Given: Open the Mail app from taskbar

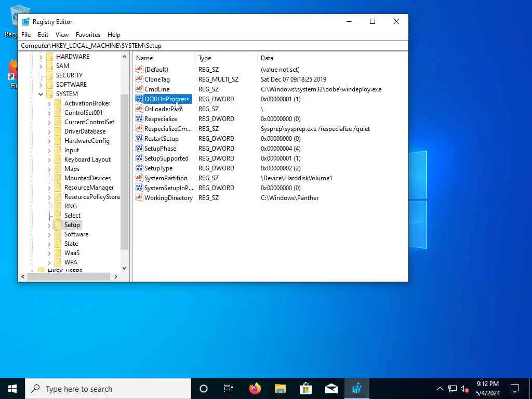Looking at the screenshot, I should (331, 389).
